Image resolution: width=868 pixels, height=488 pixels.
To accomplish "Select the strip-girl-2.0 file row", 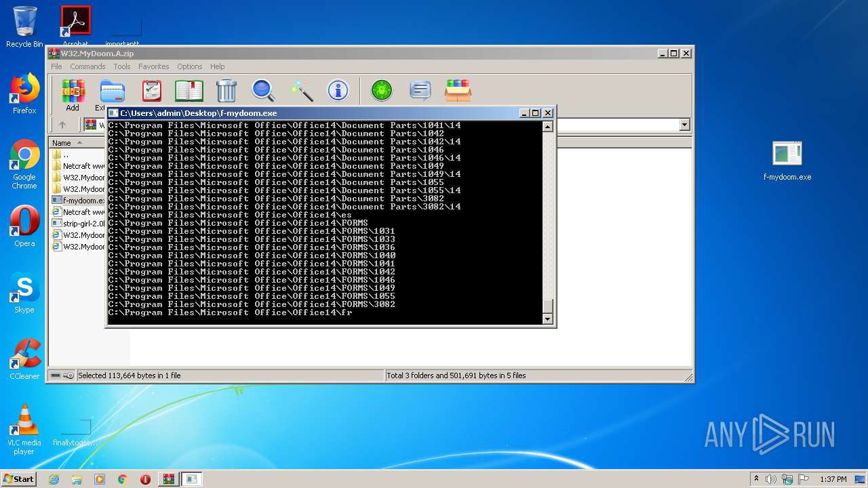I will coord(77,224).
